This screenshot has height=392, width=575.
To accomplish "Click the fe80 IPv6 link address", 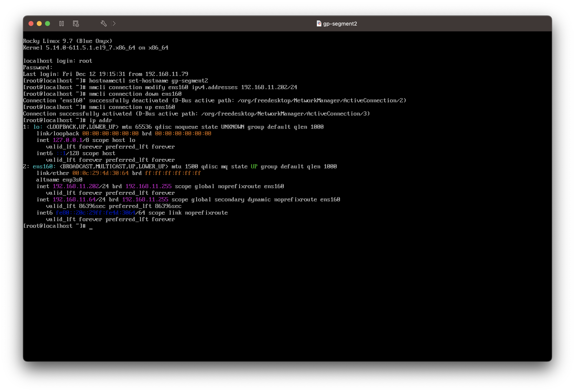I will tap(95, 213).
